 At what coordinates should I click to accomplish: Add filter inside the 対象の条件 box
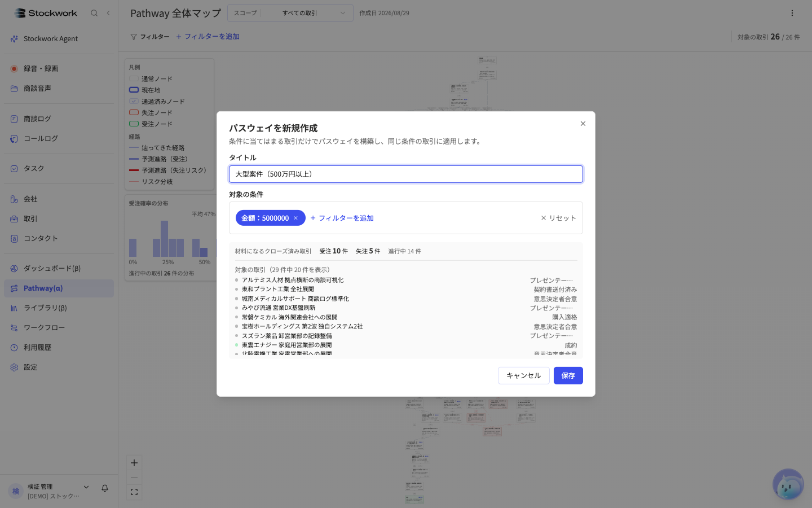pyautogui.click(x=342, y=218)
